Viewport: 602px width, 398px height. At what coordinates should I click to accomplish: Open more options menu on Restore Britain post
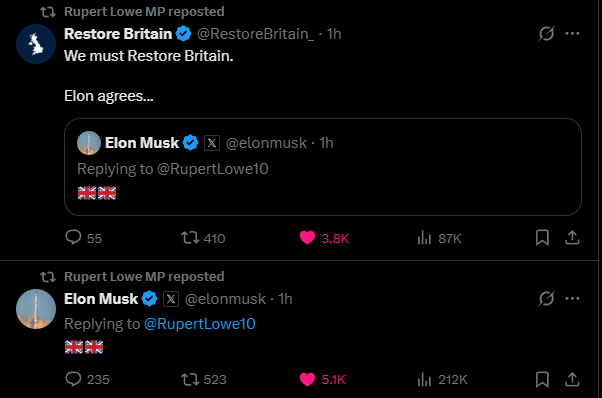point(572,33)
